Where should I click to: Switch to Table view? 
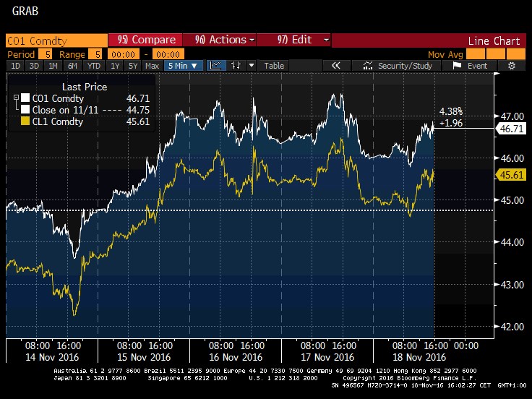(274, 66)
